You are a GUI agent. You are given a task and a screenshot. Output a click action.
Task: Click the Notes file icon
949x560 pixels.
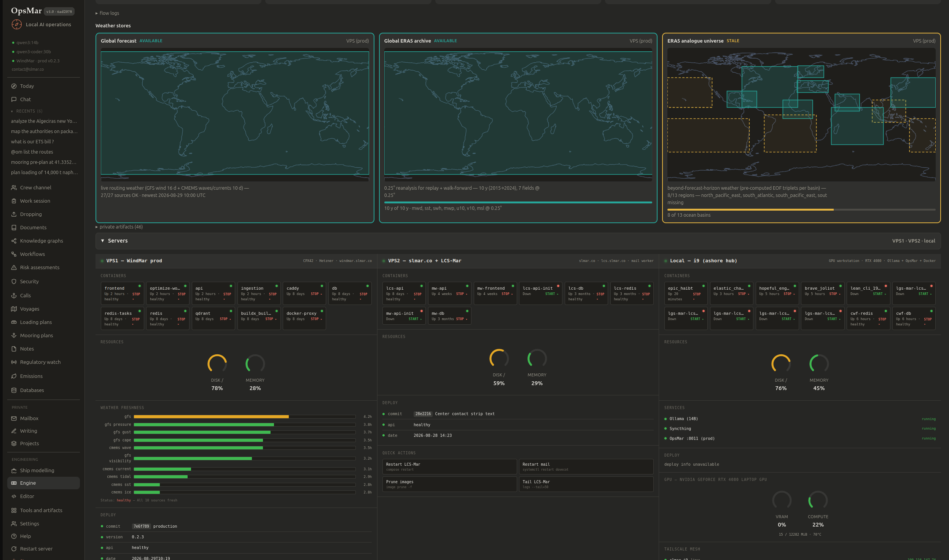click(x=14, y=349)
